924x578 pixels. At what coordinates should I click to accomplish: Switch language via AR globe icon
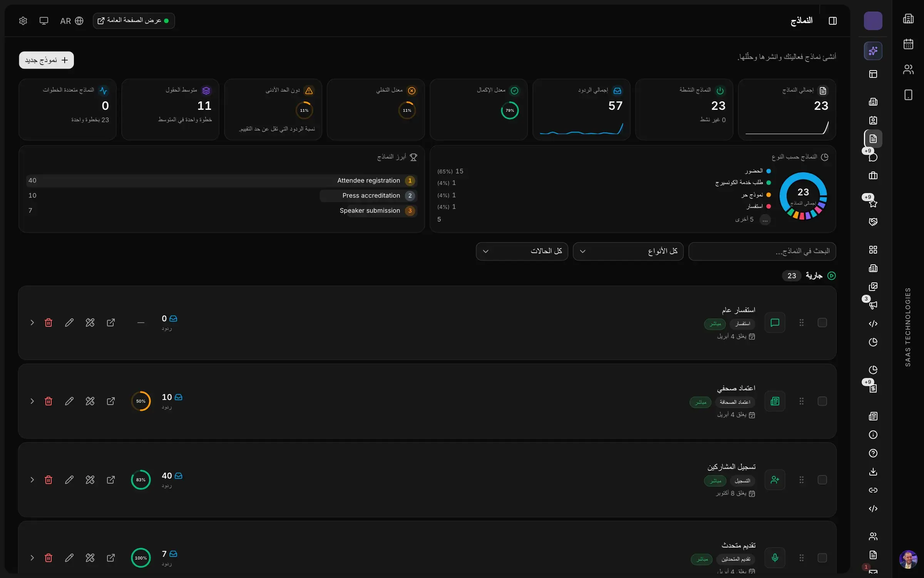pos(72,21)
